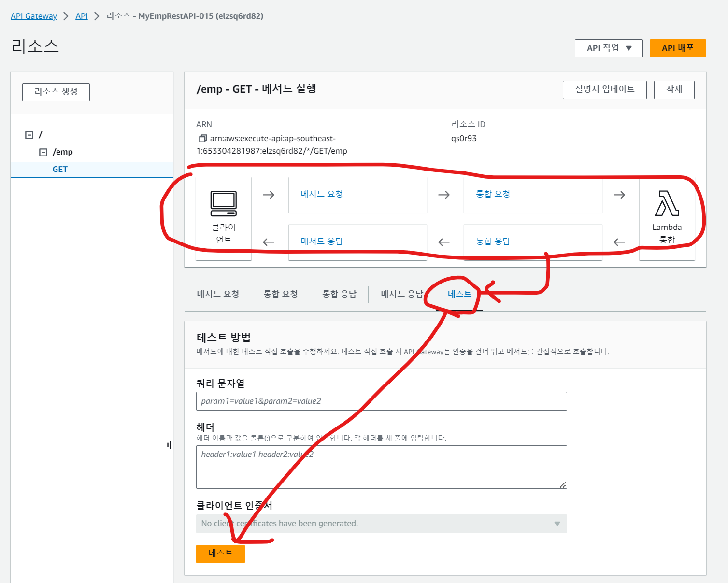The image size is (728, 583).
Task: Click the Lambda integration icon
Action: [x=667, y=203]
